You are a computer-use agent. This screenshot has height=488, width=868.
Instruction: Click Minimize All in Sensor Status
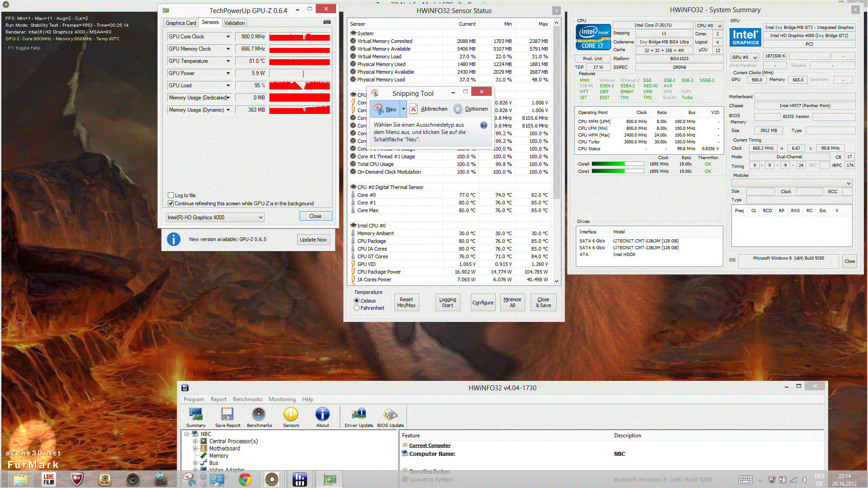(x=512, y=303)
